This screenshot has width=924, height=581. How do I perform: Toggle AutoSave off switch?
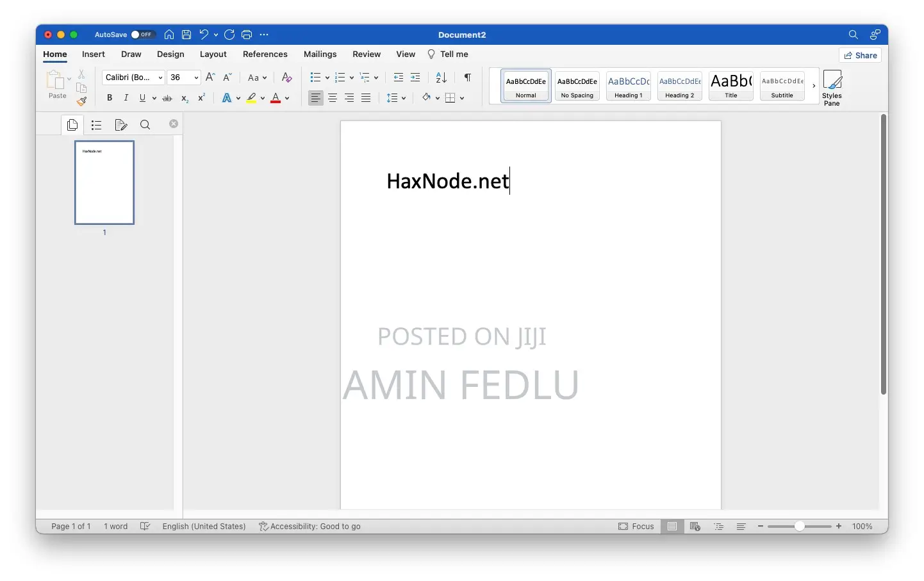click(144, 35)
